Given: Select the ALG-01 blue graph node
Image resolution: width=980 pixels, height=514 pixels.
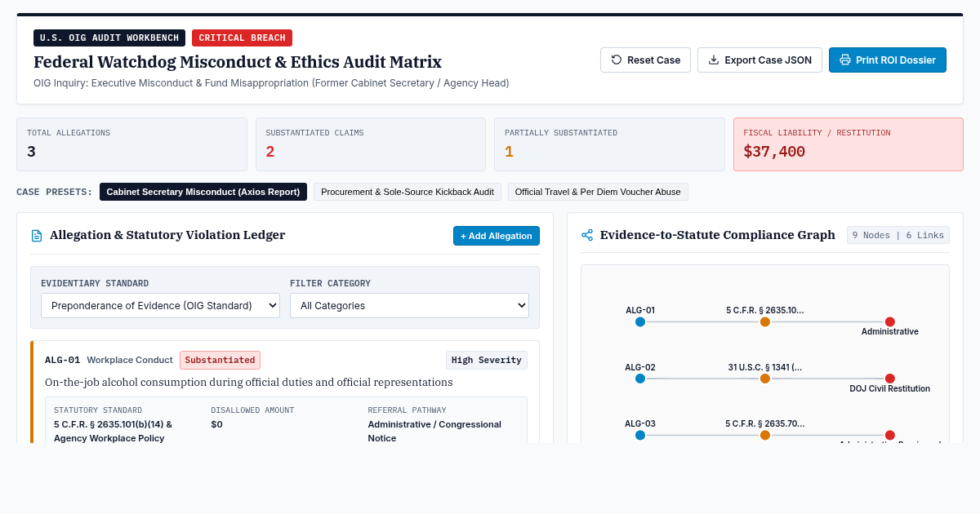Looking at the screenshot, I should pyautogui.click(x=640, y=321).
